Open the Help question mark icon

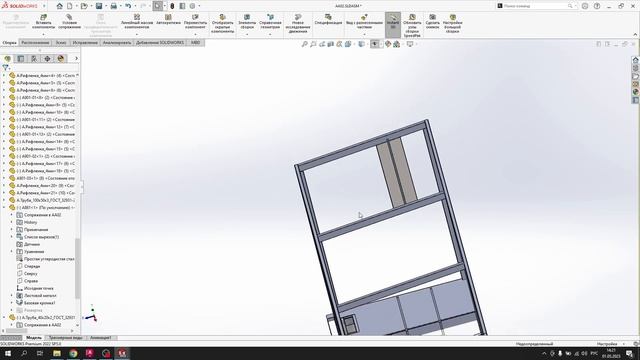pyautogui.click(x=597, y=6)
